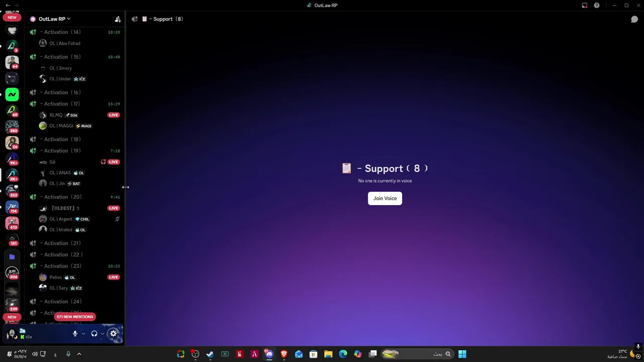The height and width of the screenshot is (362, 644).
Task: Toggle the system tray microphone icon
Action: (x=68, y=354)
